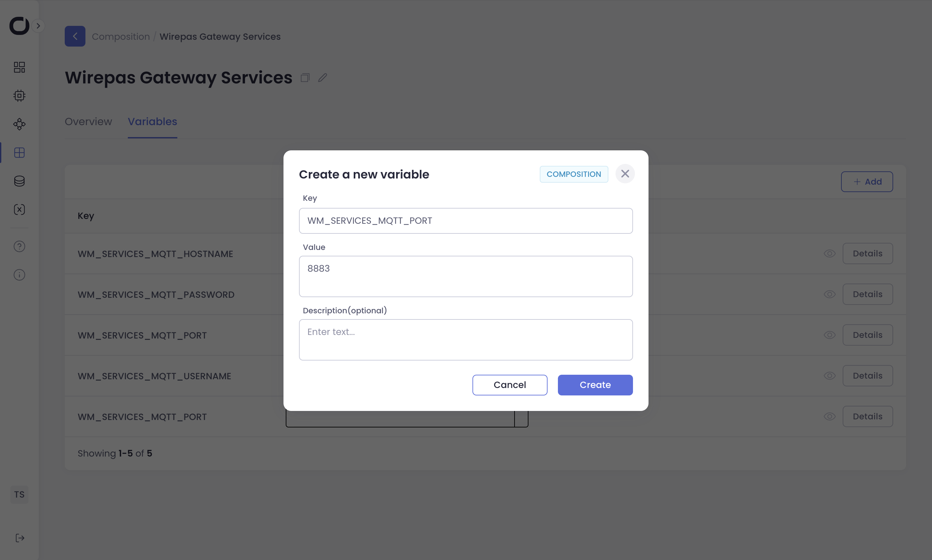Open the devices chip icon in sidebar
This screenshot has height=560, width=932.
pyautogui.click(x=19, y=96)
